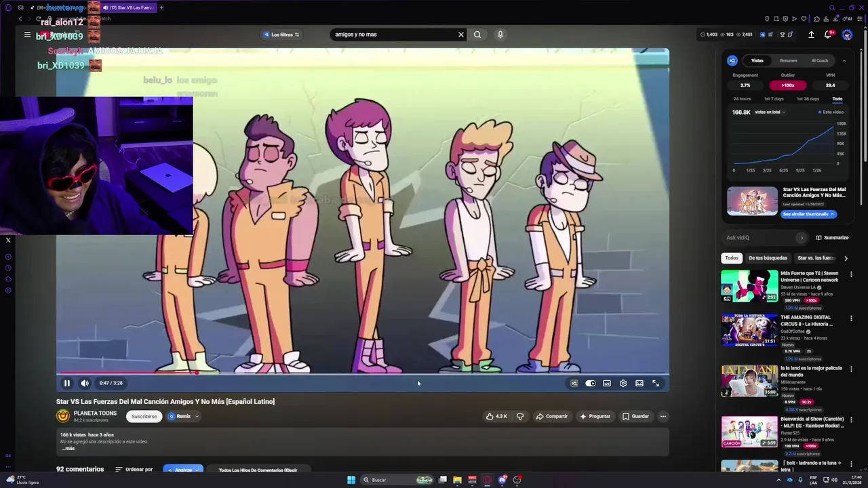Switch to theater mode view
Viewport: 868px width, 488px height.
tap(639, 383)
